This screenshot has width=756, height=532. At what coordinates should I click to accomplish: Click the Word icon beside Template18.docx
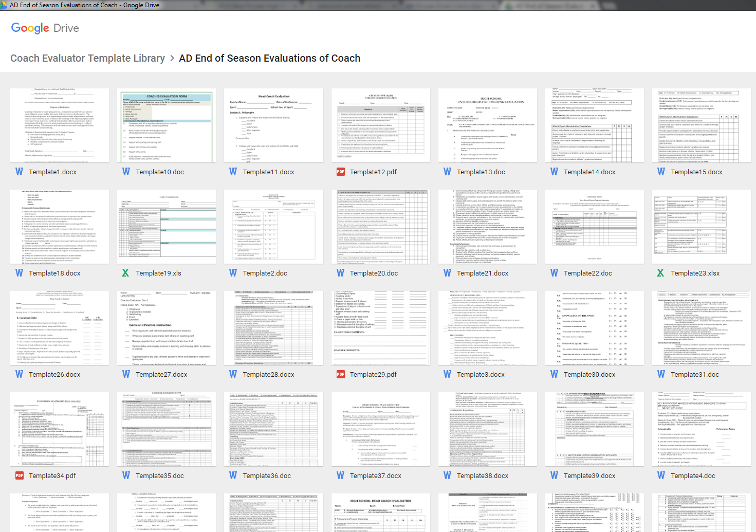coord(19,273)
